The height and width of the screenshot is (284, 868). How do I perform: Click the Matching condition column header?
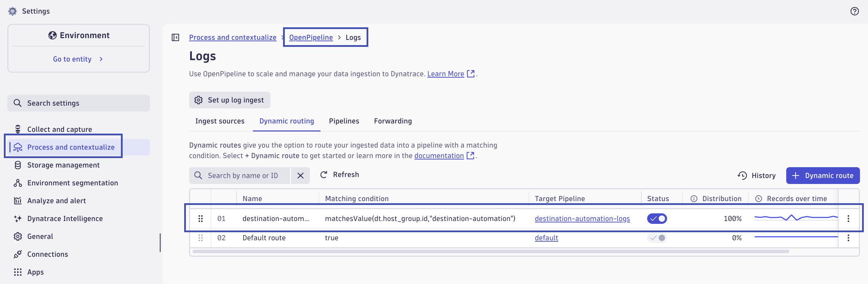357,199
